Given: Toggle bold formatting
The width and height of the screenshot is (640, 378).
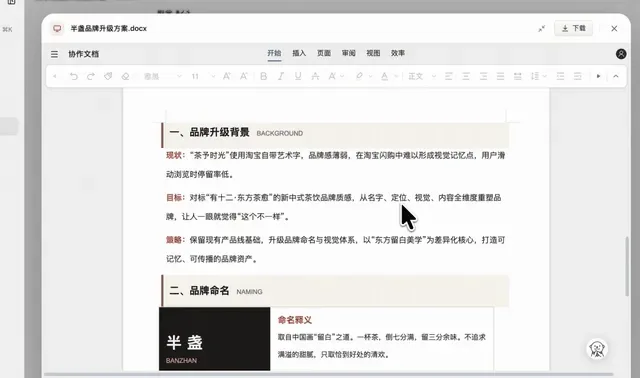Looking at the screenshot, I should pyautogui.click(x=264, y=76).
